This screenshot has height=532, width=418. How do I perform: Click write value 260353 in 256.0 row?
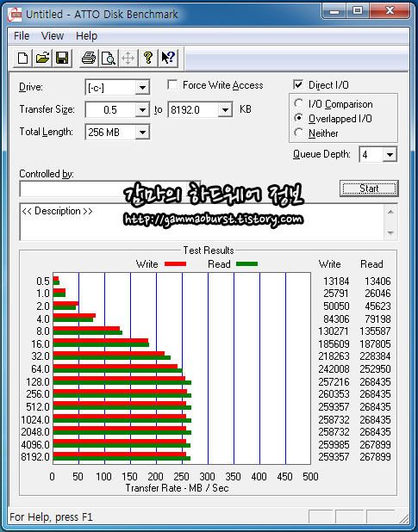click(334, 394)
